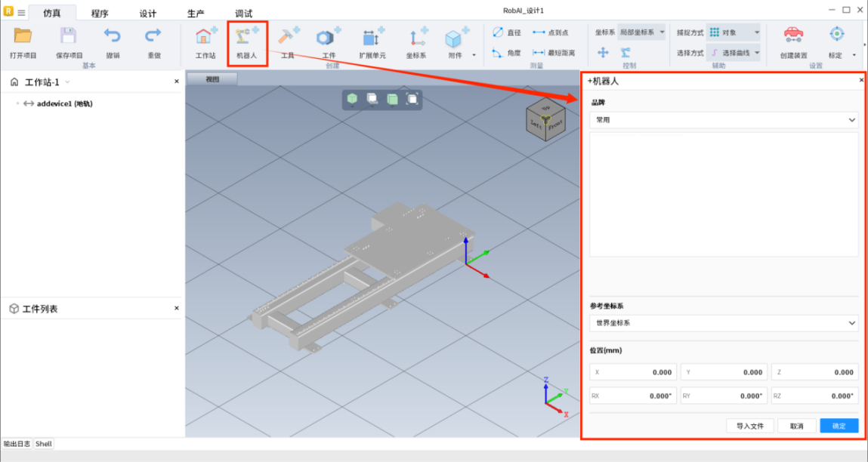
Task: Click the 机器人 (robot) create icon
Action: coord(246,38)
